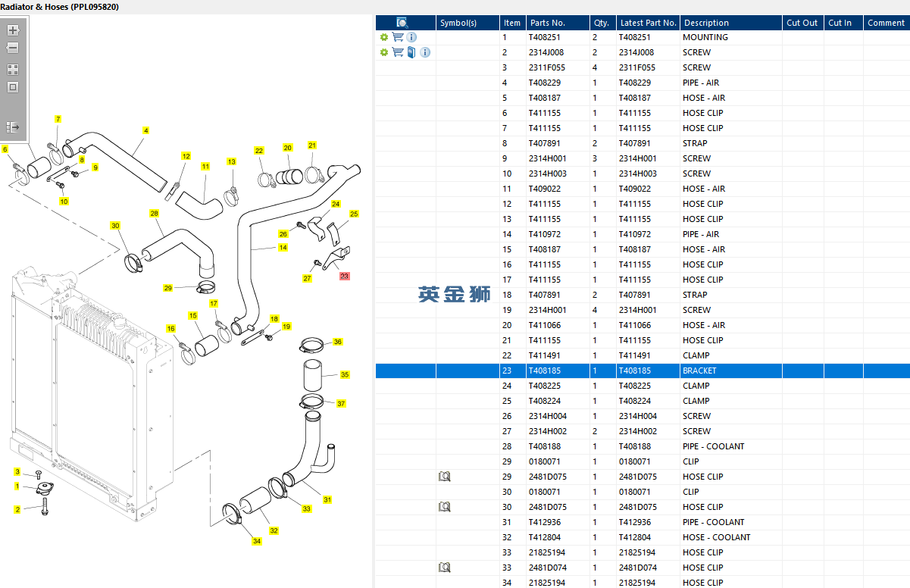Click highlighted red callout 23 on diagram
This screenshot has height=588, width=910.
coord(345,277)
